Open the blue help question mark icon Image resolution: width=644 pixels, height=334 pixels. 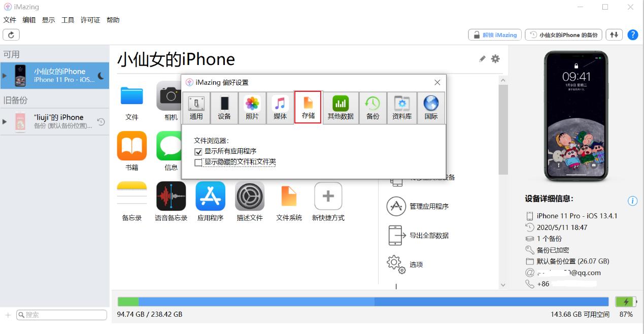click(632, 35)
